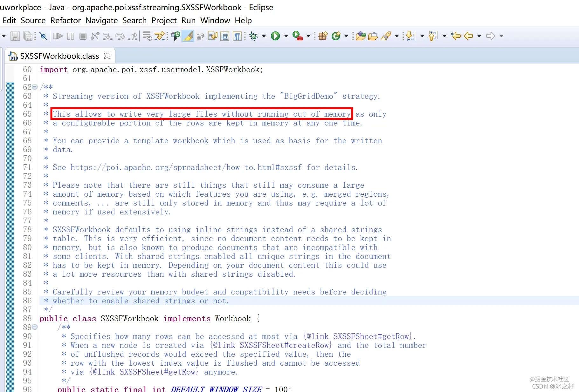The width and height of the screenshot is (579, 392).
Task: Toggle the Mark Occurrences highlighter
Action: point(188,36)
